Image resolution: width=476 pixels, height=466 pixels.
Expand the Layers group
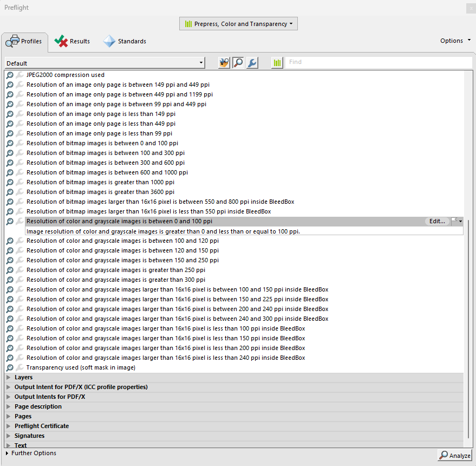(9, 377)
